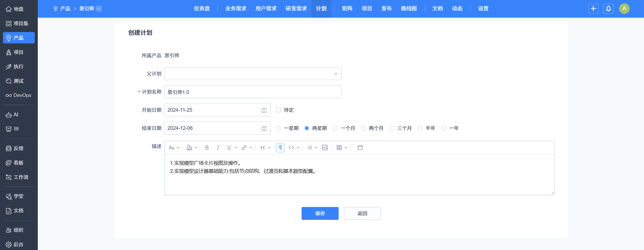Expand the font size dropdown arrow

[178, 148]
